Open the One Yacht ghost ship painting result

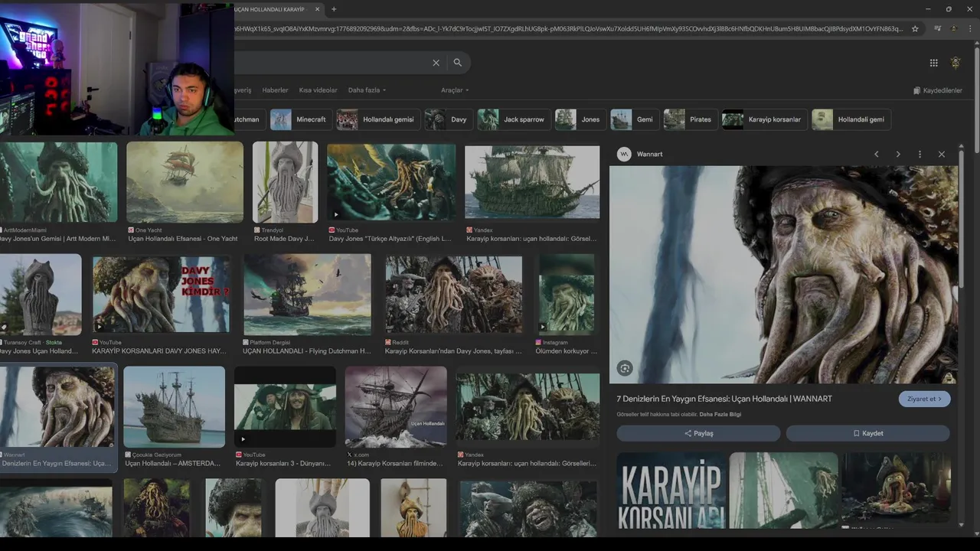click(x=185, y=182)
